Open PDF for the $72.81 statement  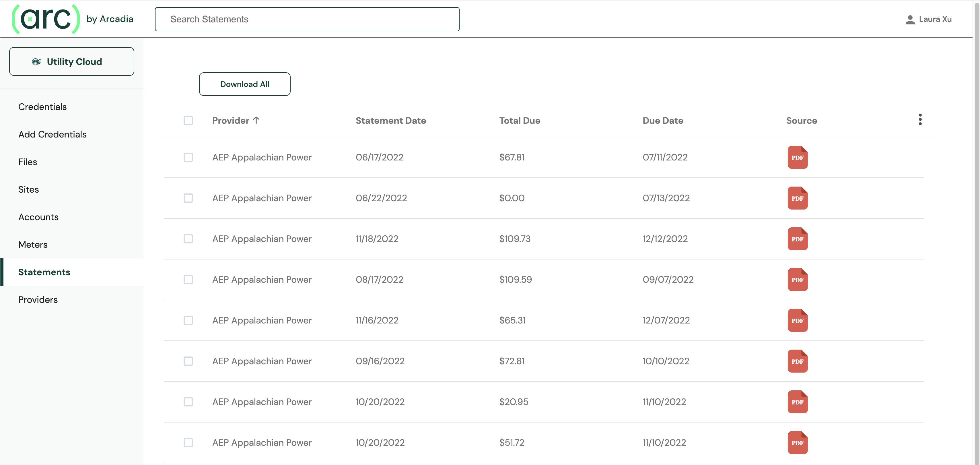click(797, 361)
